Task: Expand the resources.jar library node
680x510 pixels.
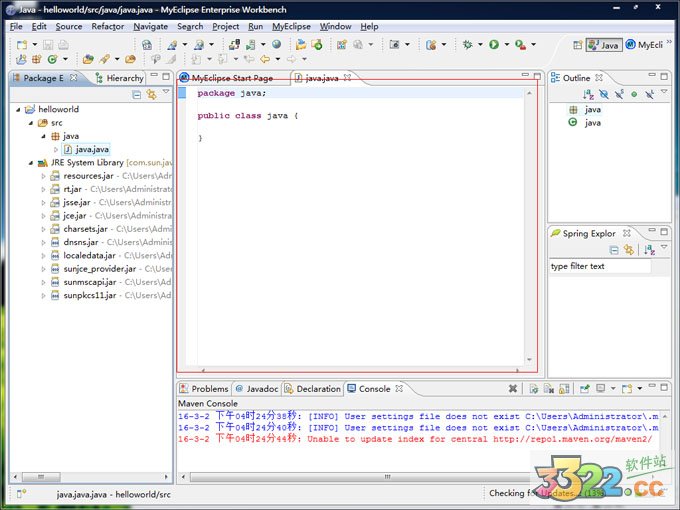Action: 43,176
